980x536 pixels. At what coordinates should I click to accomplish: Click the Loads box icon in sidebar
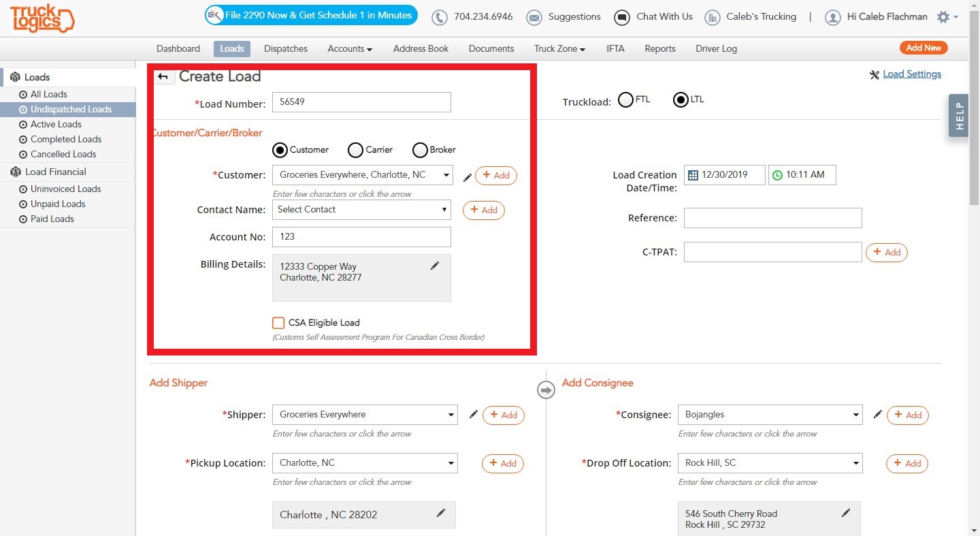point(15,77)
